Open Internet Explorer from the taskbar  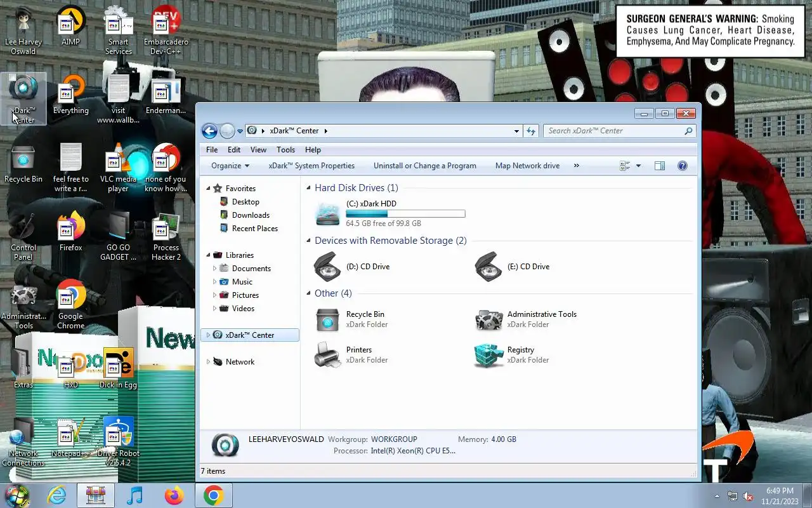(x=56, y=495)
